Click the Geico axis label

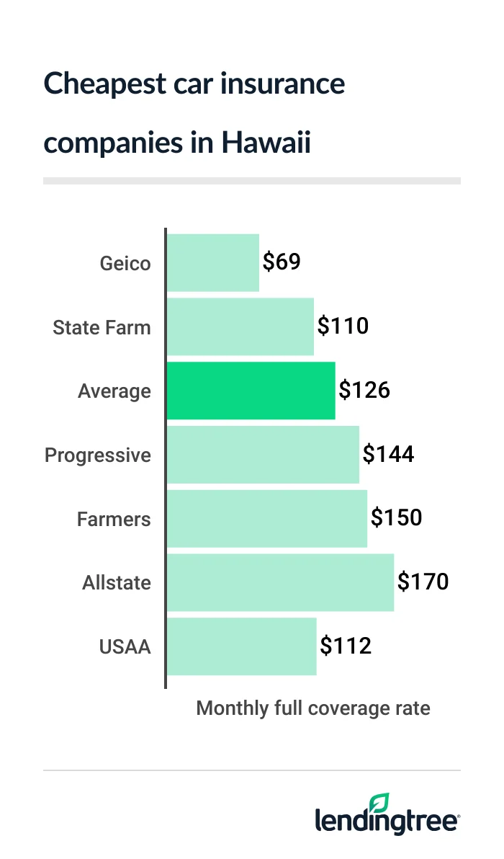pos(125,263)
